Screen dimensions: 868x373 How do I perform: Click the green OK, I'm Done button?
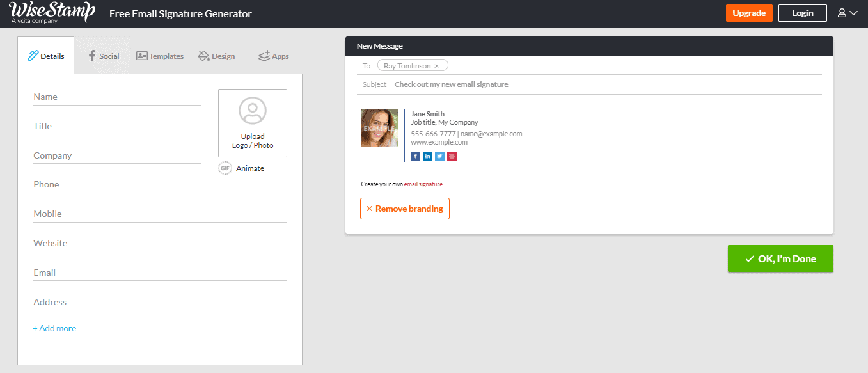780,259
